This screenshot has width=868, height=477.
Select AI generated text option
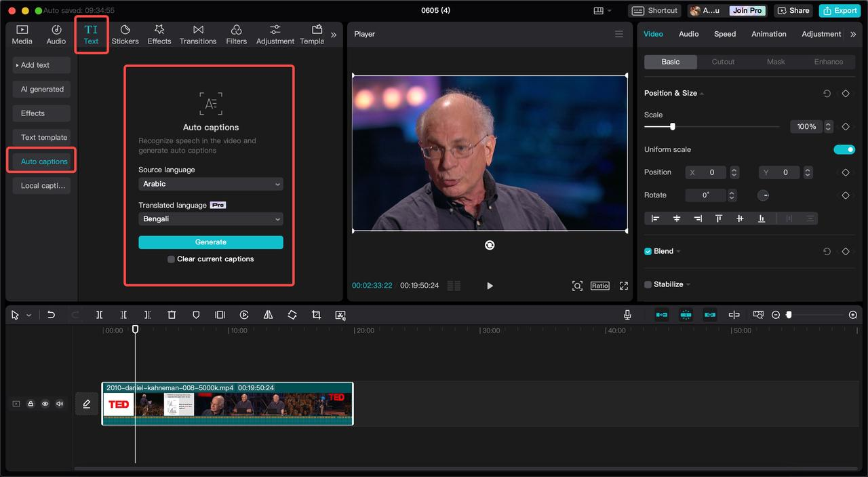click(41, 89)
